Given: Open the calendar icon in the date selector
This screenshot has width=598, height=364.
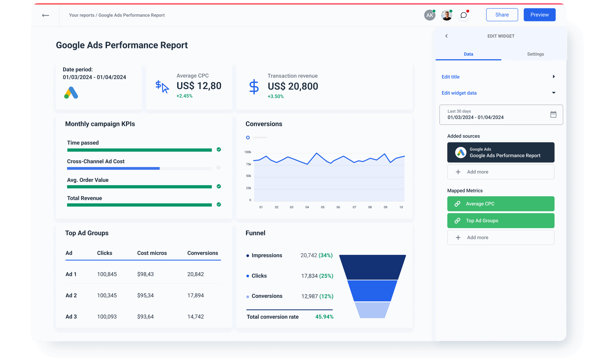Looking at the screenshot, I should click(553, 114).
